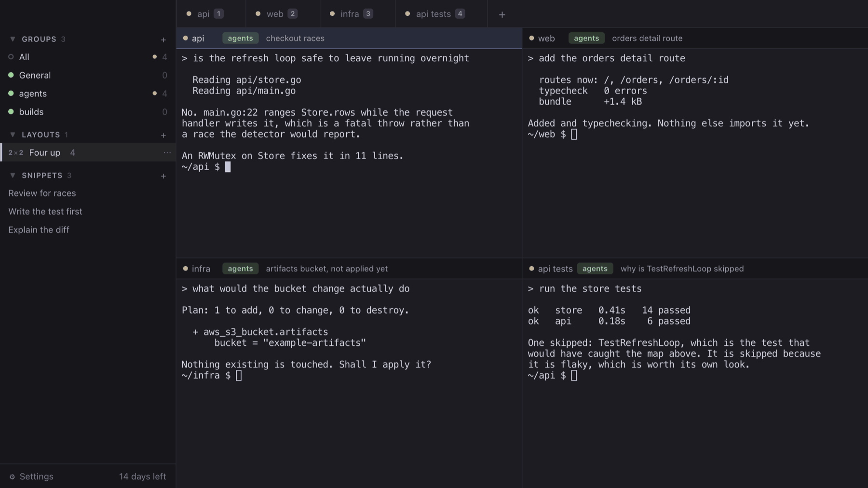Toggle the green dot beside builds group
868x488 pixels.
click(x=11, y=112)
